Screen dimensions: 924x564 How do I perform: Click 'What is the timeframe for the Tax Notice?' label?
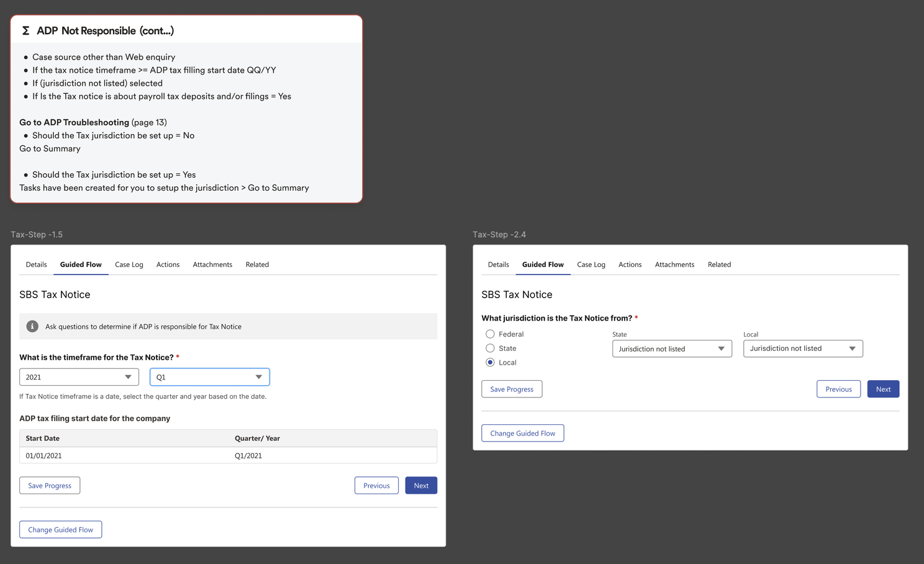click(x=96, y=357)
